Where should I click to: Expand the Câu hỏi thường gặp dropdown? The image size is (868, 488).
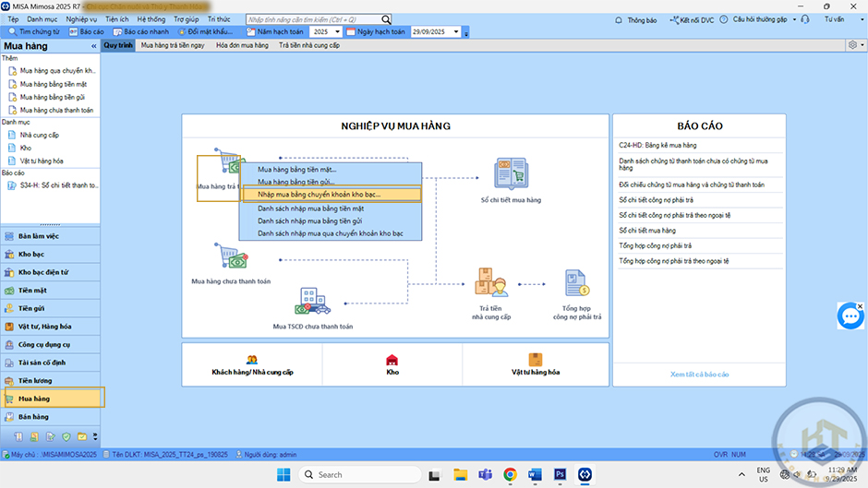coord(793,19)
